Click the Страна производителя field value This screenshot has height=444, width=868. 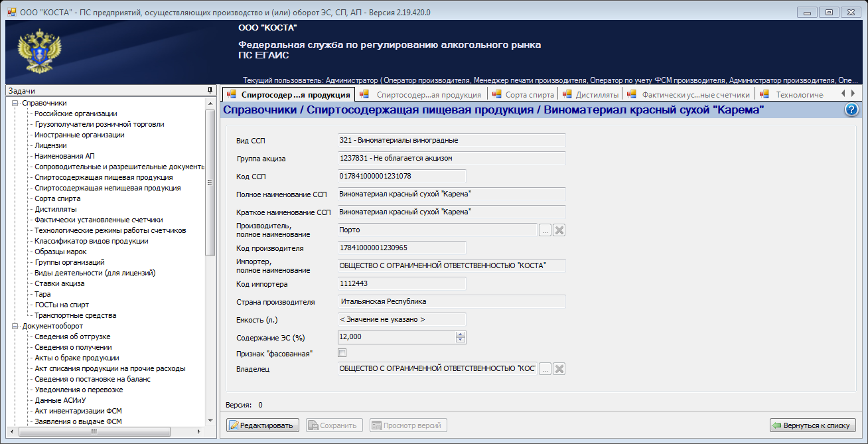[451, 301]
